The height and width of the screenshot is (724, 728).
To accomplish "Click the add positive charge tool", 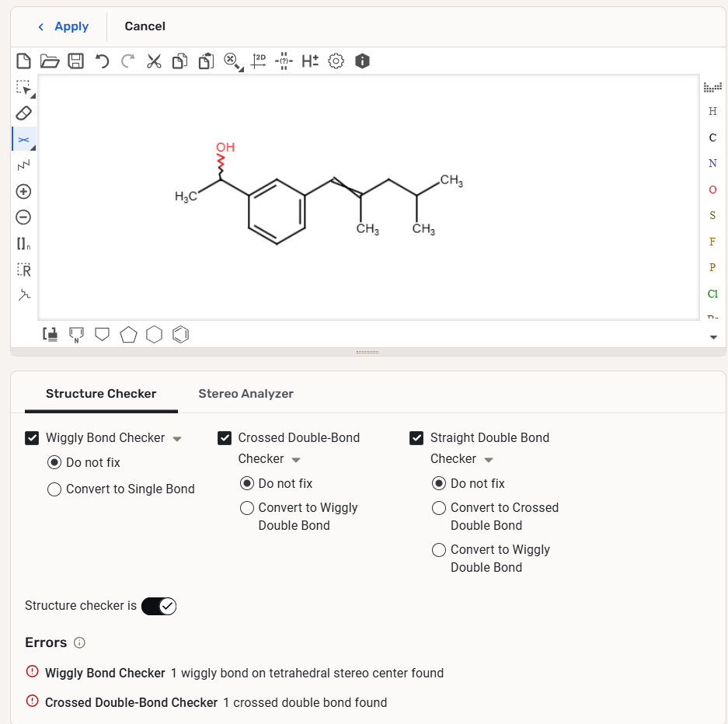I will 23,191.
